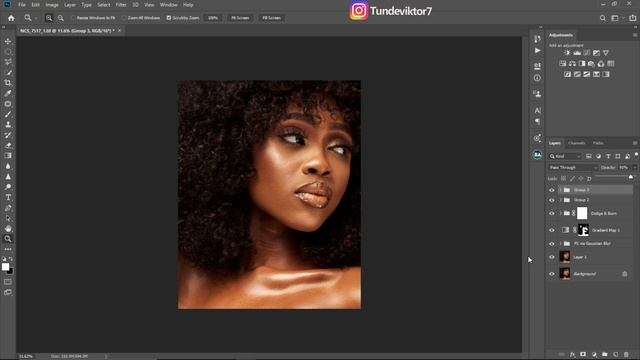This screenshot has width=640, height=360.
Task: Add a Brightness/Contrast adjustment
Action: coord(567,53)
